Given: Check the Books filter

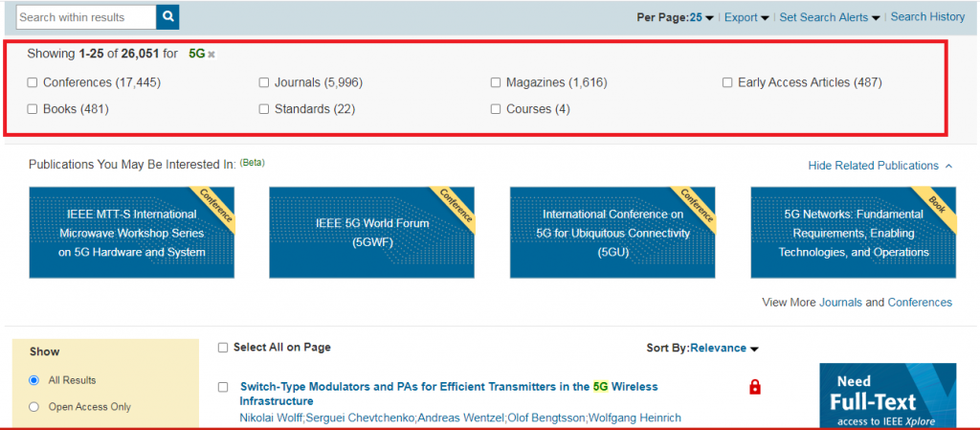Looking at the screenshot, I should 33,109.
